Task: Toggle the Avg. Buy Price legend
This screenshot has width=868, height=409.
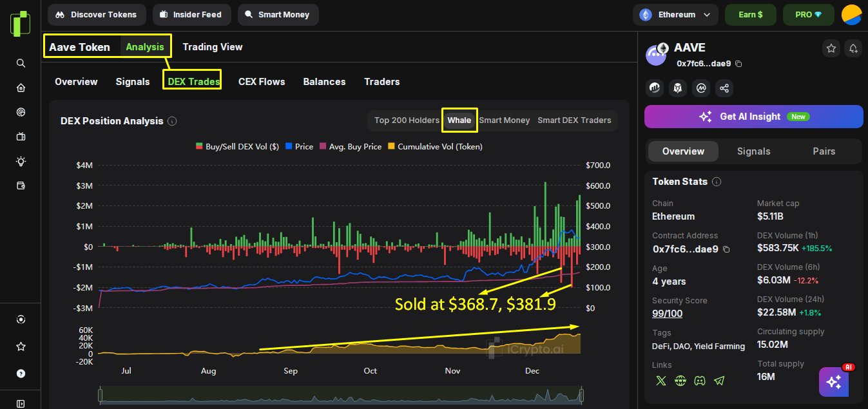Action: point(351,147)
